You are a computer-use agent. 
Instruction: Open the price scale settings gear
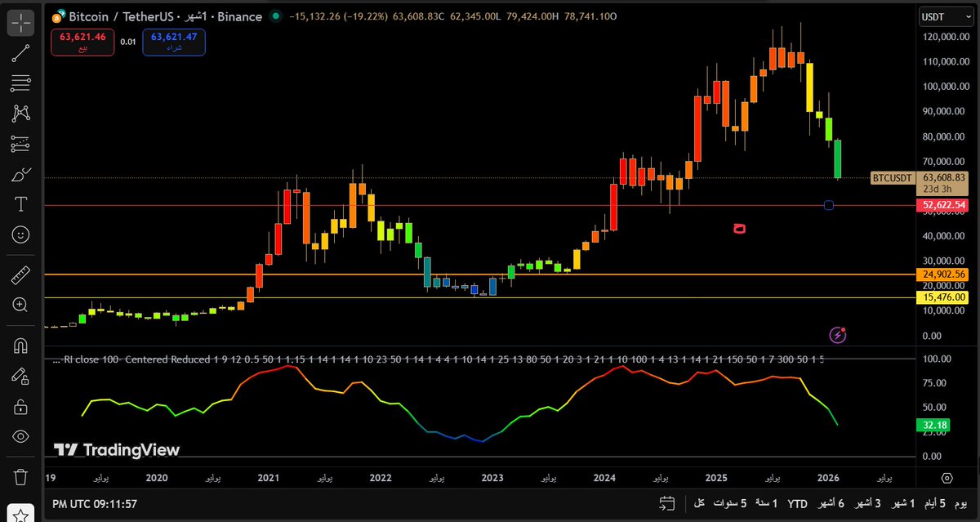(947, 478)
